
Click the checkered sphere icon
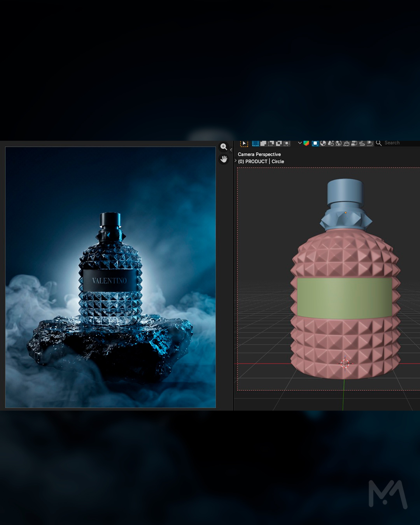pyautogui.click(x=323, y=143)
